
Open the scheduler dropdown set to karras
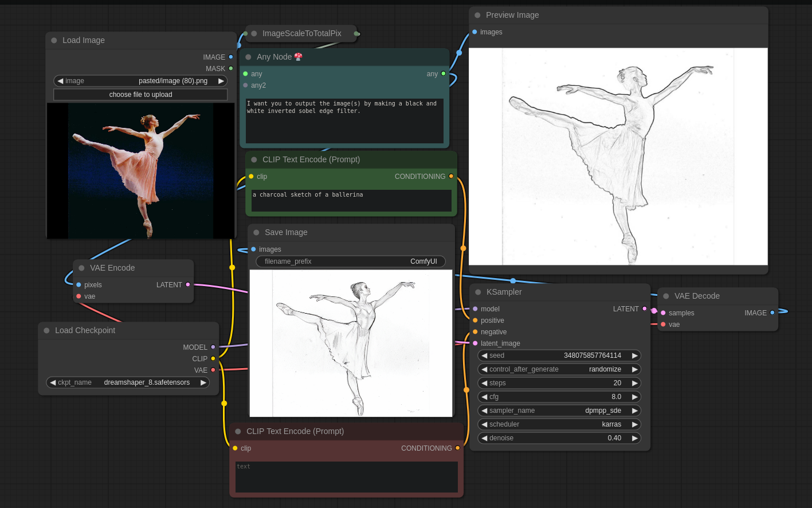[x=559, y=424]
